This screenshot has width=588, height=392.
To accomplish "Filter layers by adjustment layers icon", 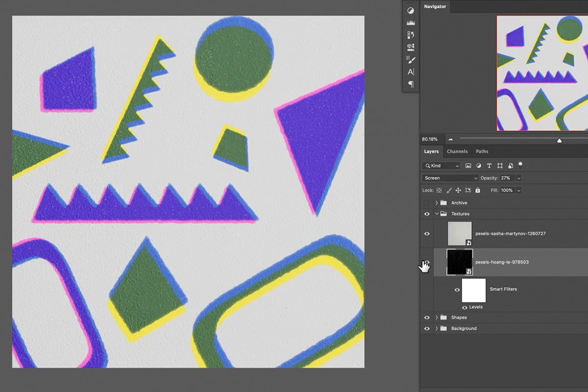I will tap(479, 166).
